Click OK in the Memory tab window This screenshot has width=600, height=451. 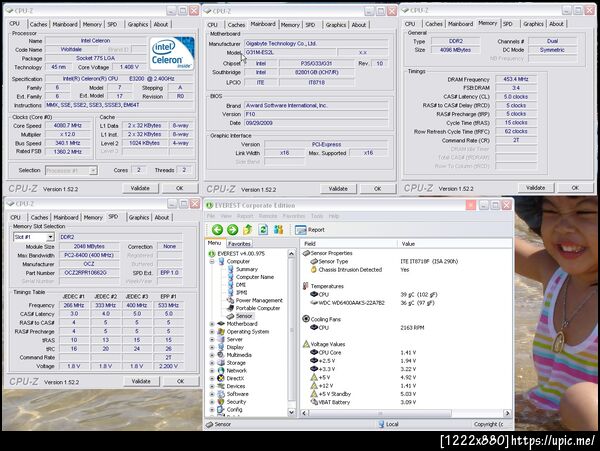(x=575, y=188)
